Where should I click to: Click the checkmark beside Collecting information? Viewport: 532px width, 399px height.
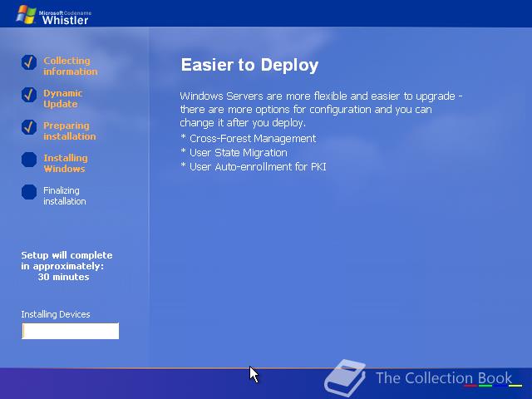(x=29, y=62)
